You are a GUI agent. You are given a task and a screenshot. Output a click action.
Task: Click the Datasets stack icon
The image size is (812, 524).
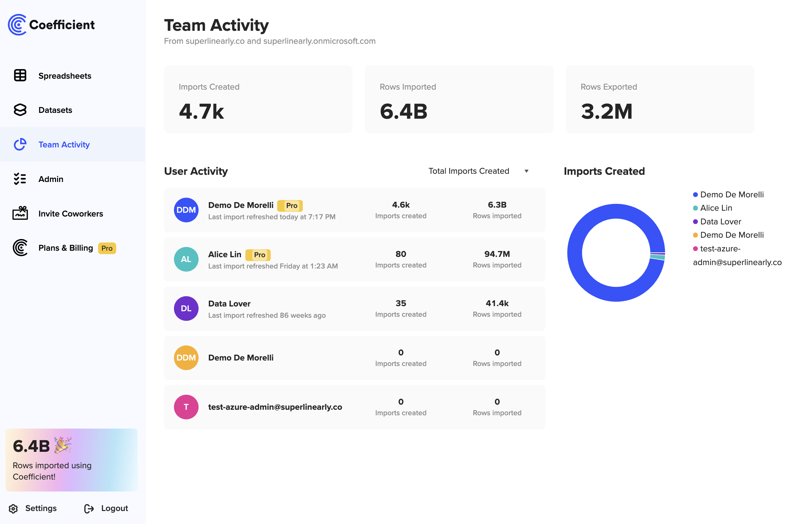(x=20, y=110)
